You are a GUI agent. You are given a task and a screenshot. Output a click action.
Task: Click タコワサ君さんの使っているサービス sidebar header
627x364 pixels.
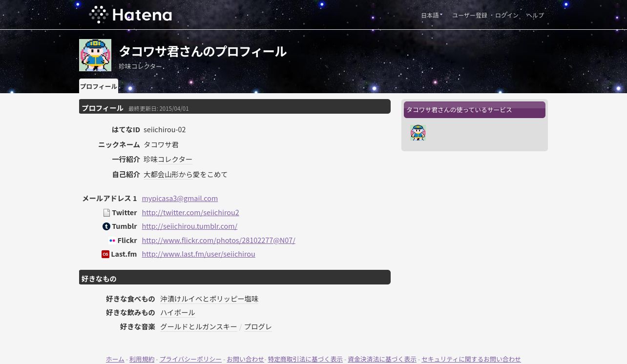(x=475, y=110)
